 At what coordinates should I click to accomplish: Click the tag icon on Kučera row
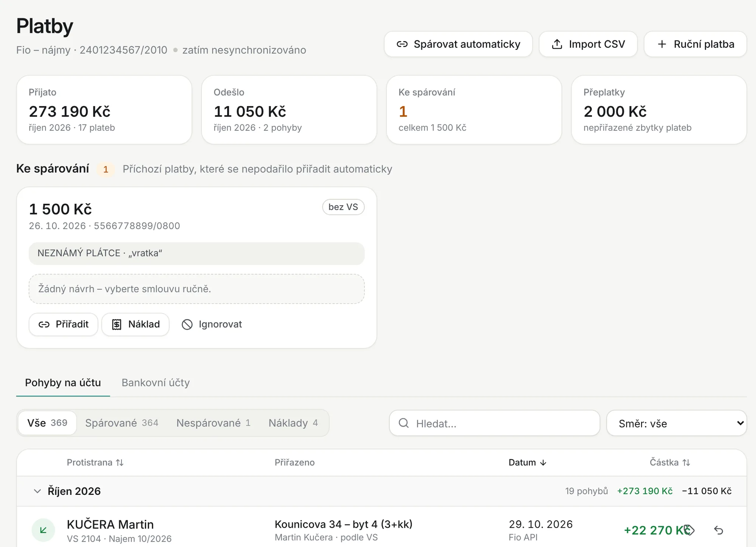(x=689, y=530)
